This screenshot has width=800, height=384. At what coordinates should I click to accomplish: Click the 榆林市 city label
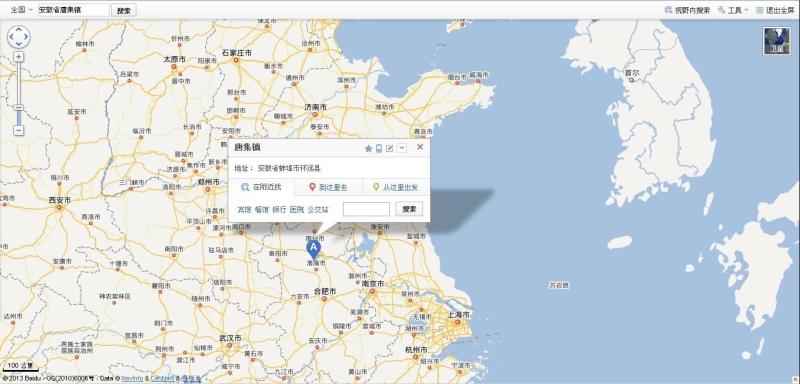point(85,44)
